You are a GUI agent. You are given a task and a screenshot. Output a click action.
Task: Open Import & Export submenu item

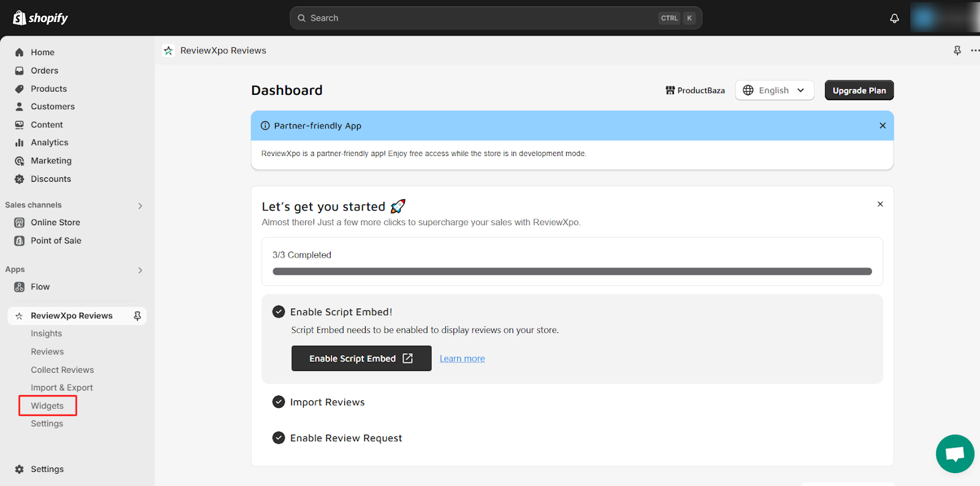click(x=62, y=388)
